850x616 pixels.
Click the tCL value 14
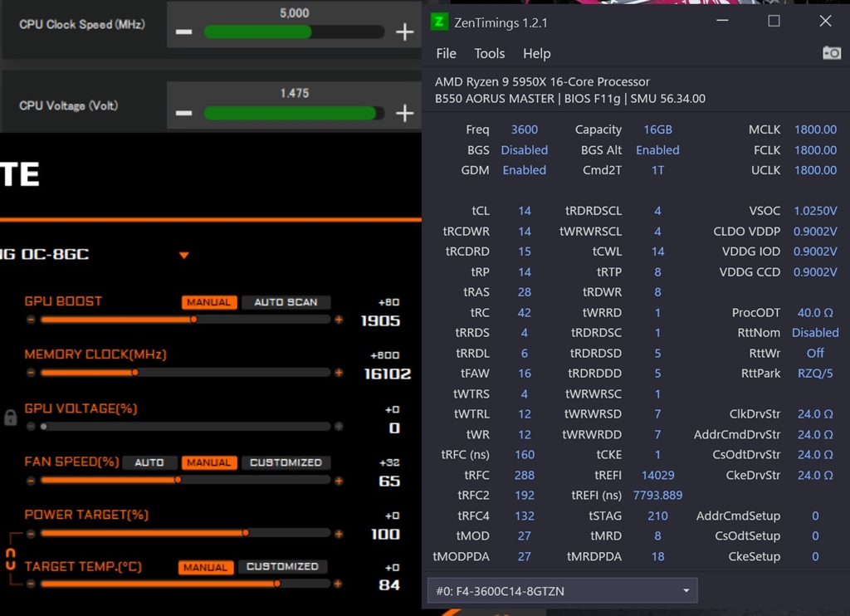pos(525,211)
